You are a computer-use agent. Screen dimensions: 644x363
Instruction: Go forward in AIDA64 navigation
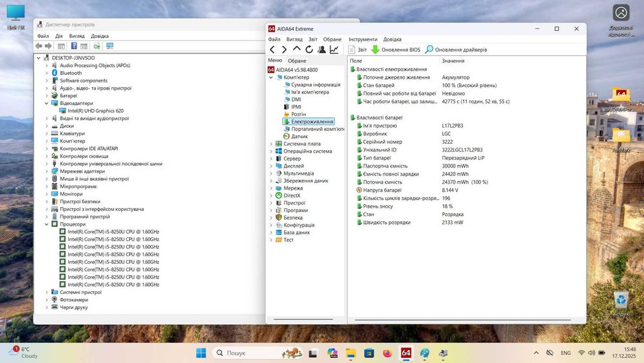[x=284, y=50]
